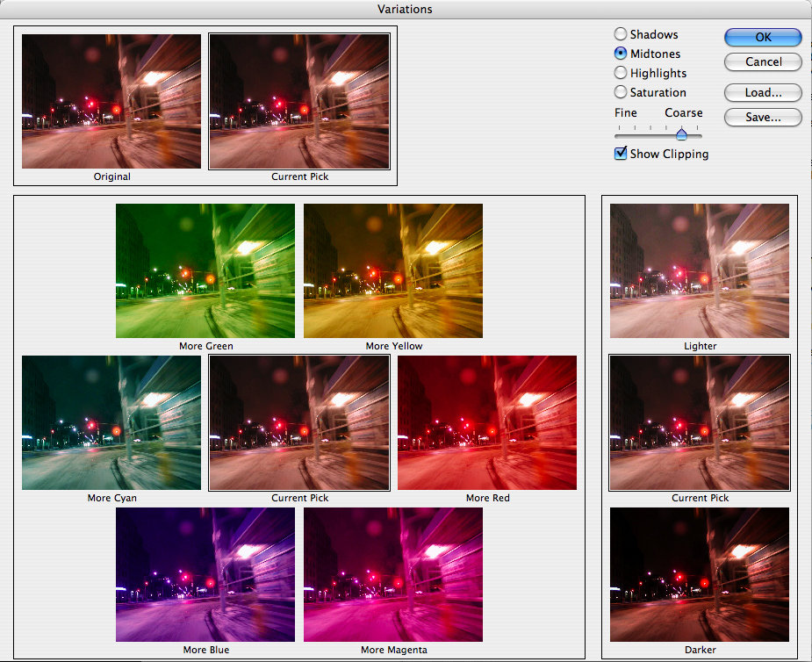The height and width of the screenshot is (662, 812).
Task: Uncheck the Show Clipping checkbox
Action: coord(622,154)
